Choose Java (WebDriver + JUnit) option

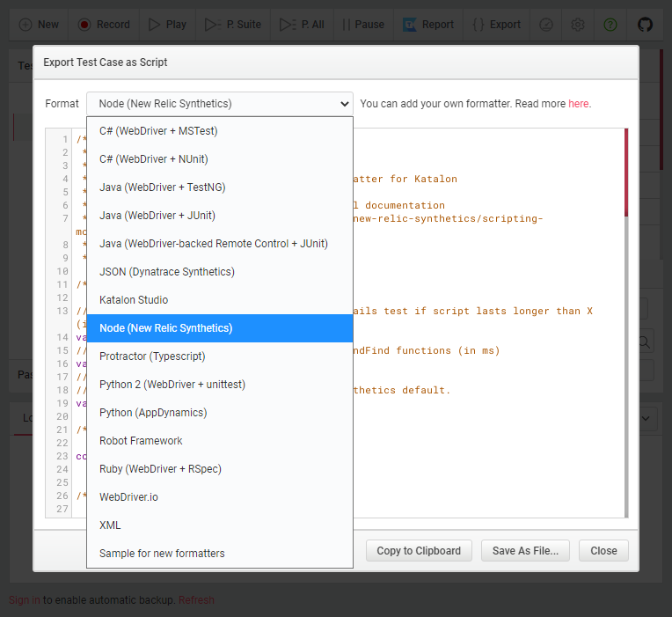[220, 216]
